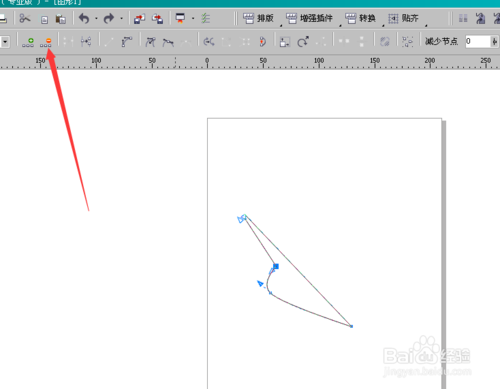Open the 增强插件 toolbar menu
500x389 pixels.
pyautogui.click(x=309, y=18)
